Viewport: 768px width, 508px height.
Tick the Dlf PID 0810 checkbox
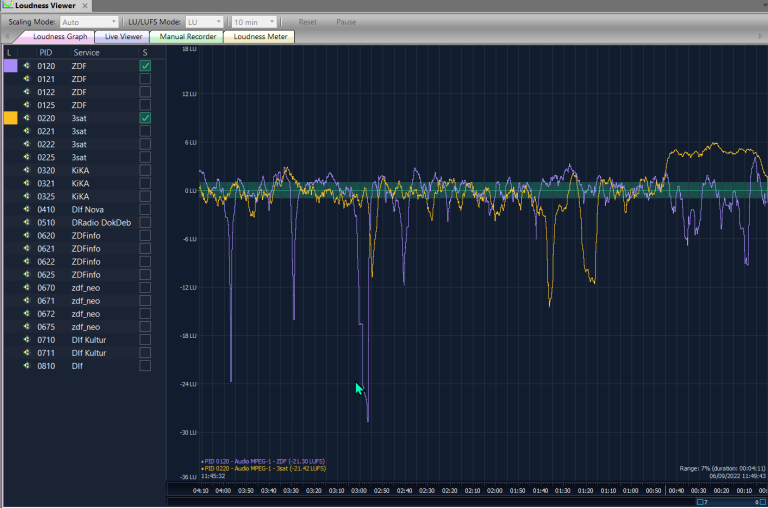[145, 365]
